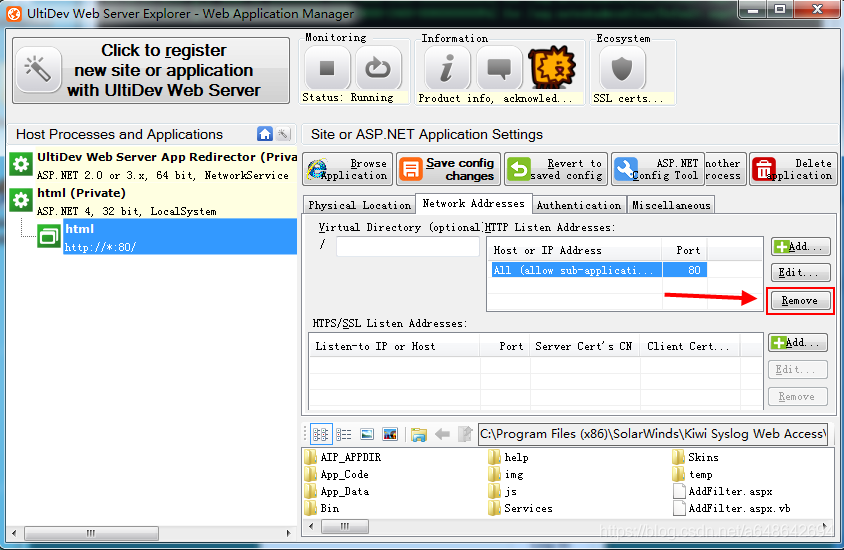The width and height of the screenshot is (844, 550).
Task: Open the Services folder
Action: tap(521, 508)
